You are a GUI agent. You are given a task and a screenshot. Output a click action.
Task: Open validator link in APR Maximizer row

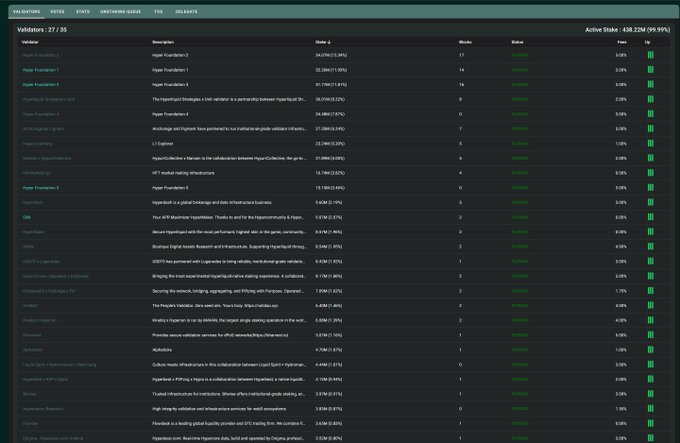pos(26,217)
